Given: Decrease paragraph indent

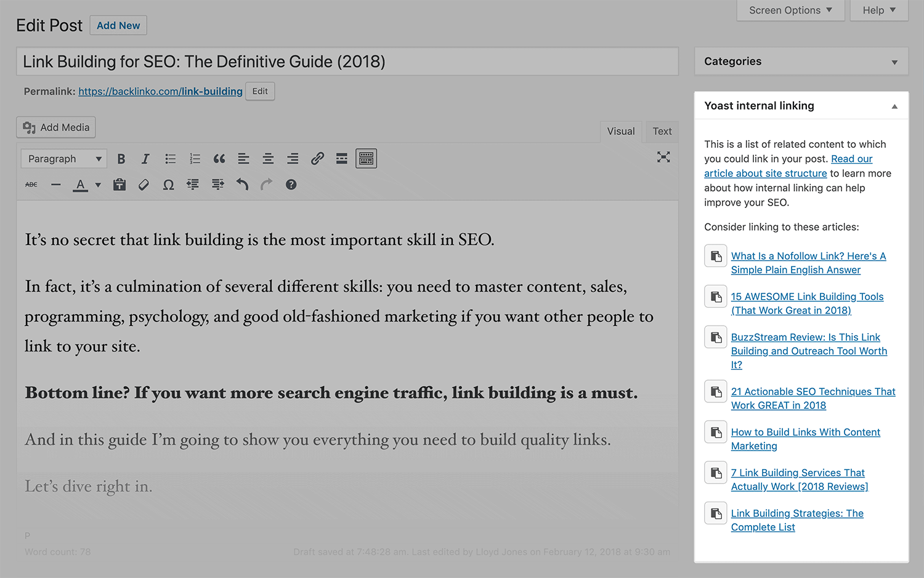Looking at the screenshot, I should click(x=193, y=185).
